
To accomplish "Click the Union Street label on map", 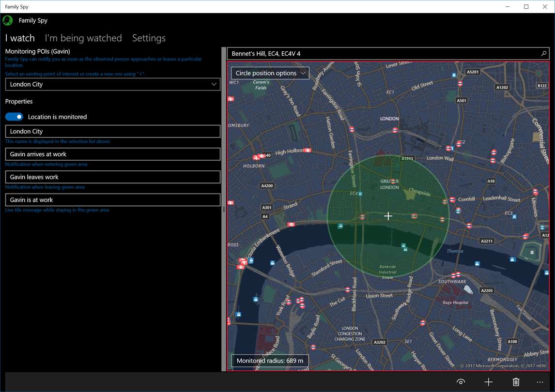I will pyautogui.click(x=379, y=295).
